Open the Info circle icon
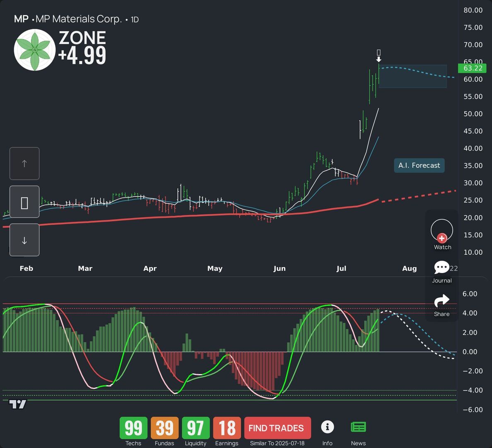The height and width of the screenshot is (448, 492). pyautogui.click(x=327, y=427)
